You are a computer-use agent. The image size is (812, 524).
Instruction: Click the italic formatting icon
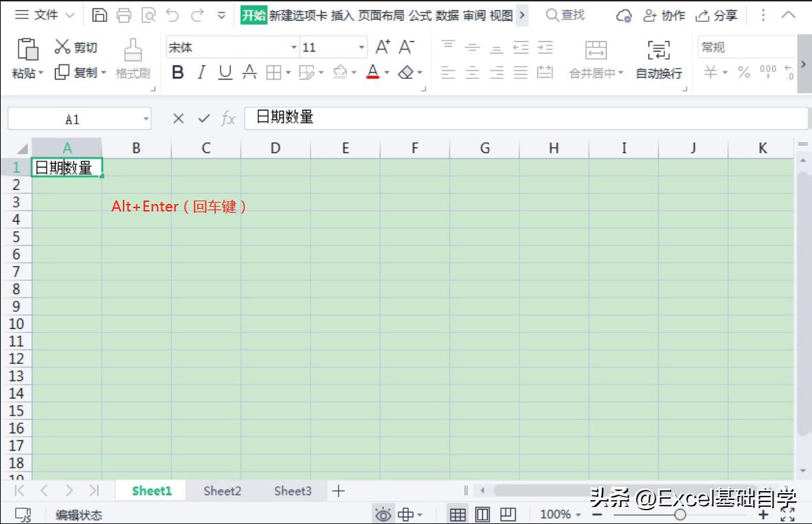201,72
